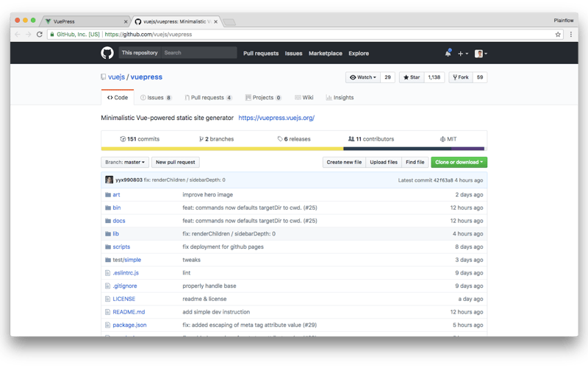The image size is (588, 368).
Task: Click the bin folder icon
Action: pyautogui.click(x=108, y=208)
